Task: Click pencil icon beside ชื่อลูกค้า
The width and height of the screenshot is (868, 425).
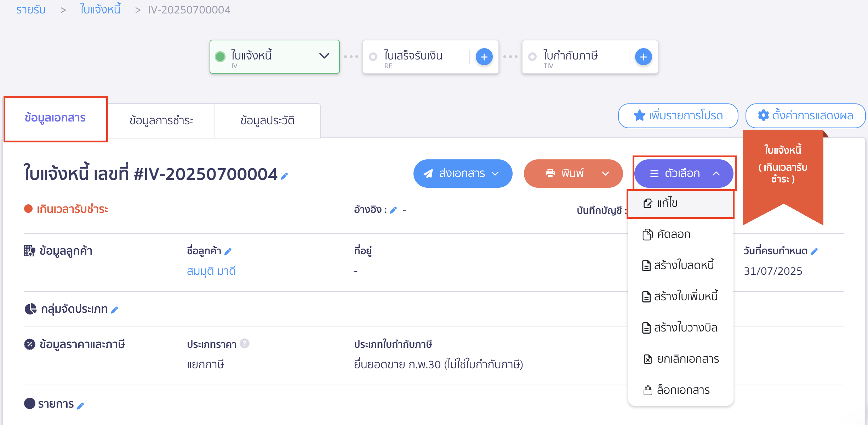Action: tap(228, 251)
